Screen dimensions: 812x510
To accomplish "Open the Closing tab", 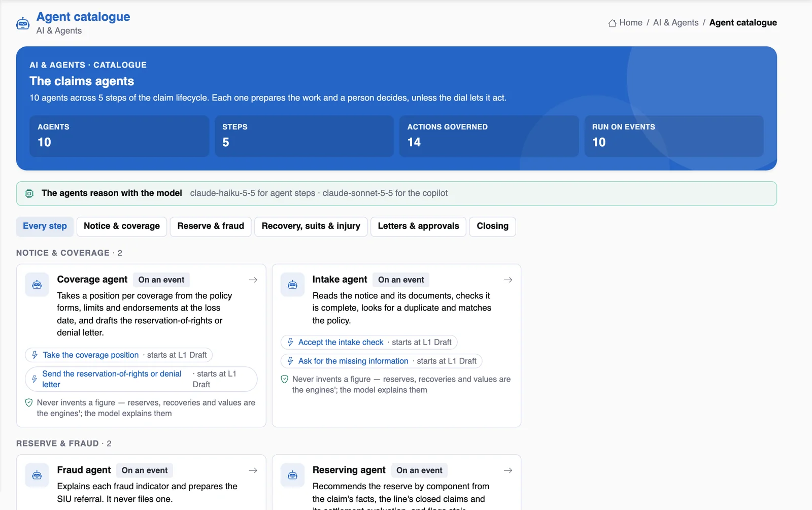I will 492,226.
